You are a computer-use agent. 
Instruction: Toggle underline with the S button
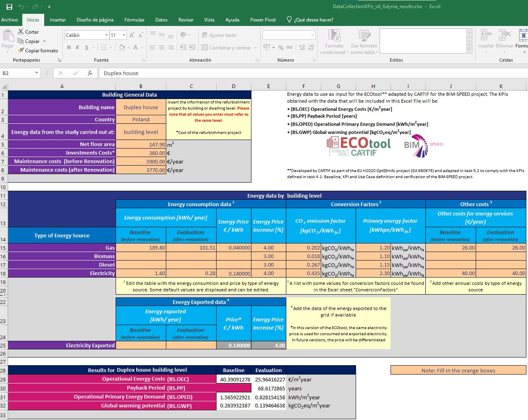(87, 47)
